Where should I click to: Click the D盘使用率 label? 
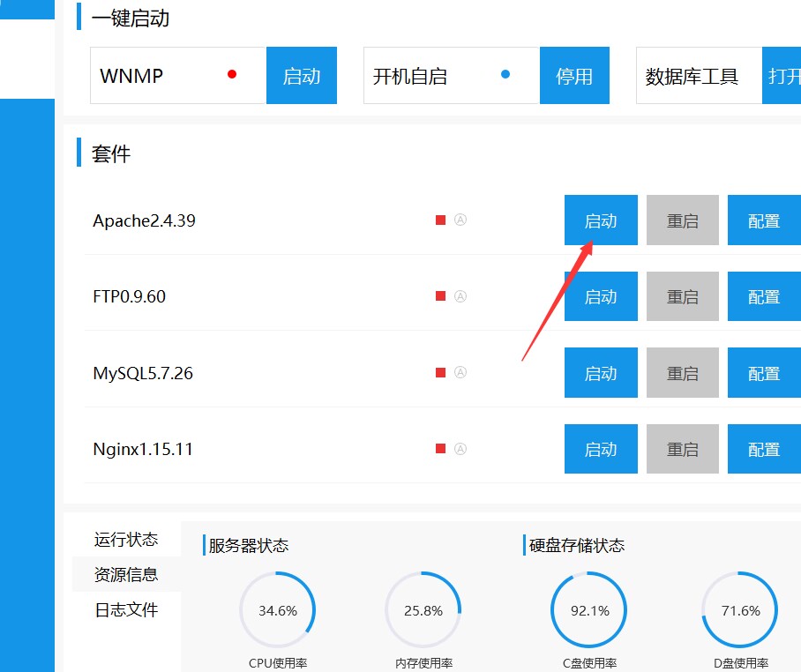[x=741, y=663]
